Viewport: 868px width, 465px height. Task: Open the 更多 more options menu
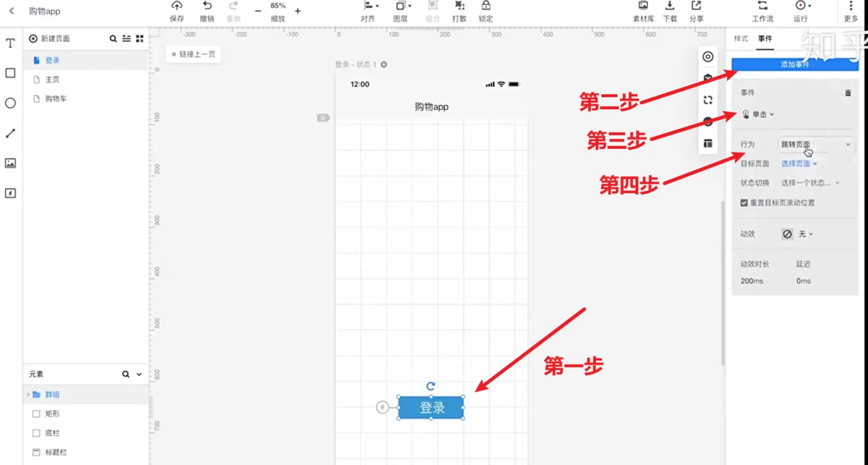[x=851, y=12]
